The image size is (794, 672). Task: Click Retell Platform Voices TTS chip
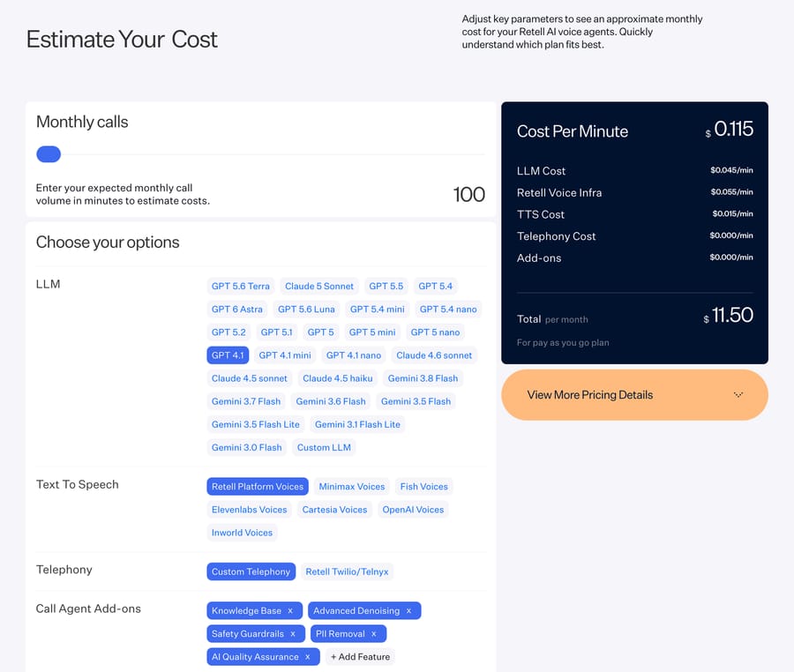tap(258, 487)
